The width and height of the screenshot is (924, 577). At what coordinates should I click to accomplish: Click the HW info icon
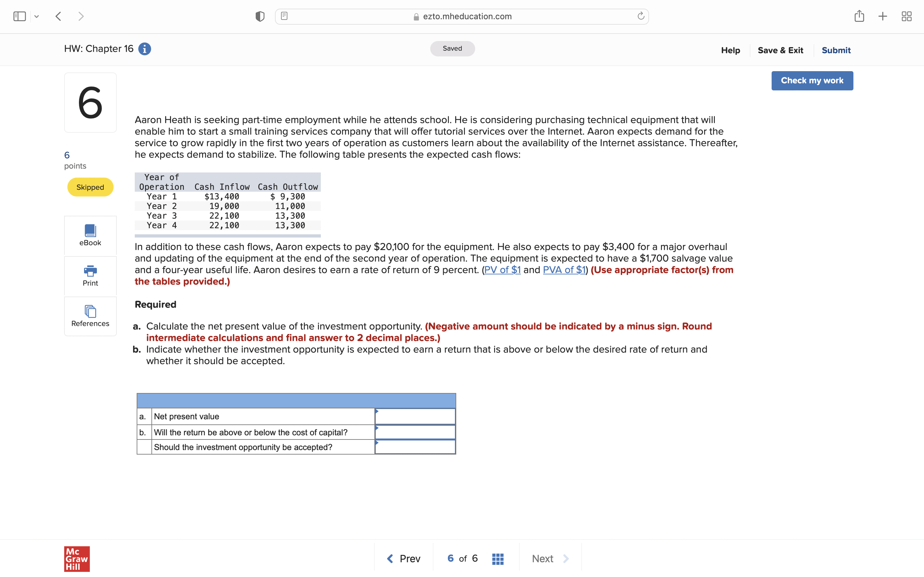click(x=144, y=49)
